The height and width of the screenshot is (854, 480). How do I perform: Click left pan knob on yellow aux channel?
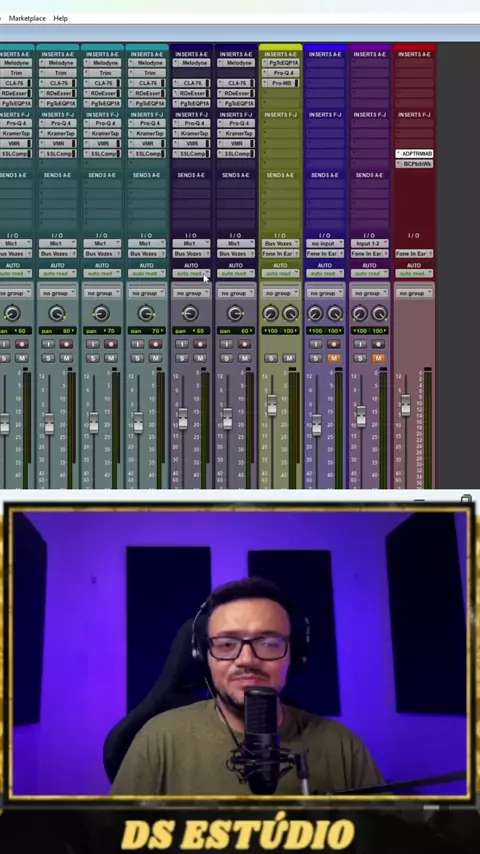[x=271, y=313]
